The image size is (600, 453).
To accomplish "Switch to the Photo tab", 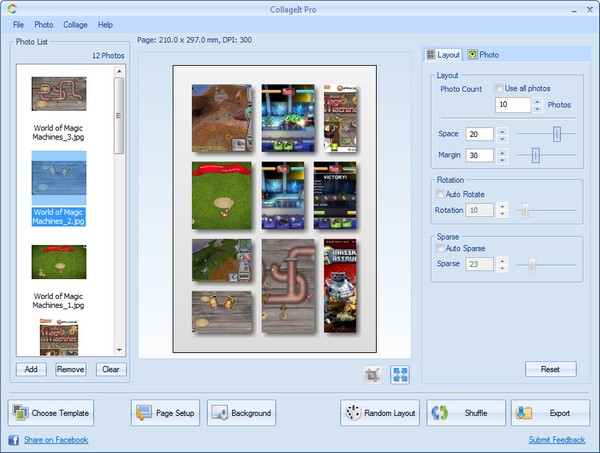I will [x=484, y=54].
